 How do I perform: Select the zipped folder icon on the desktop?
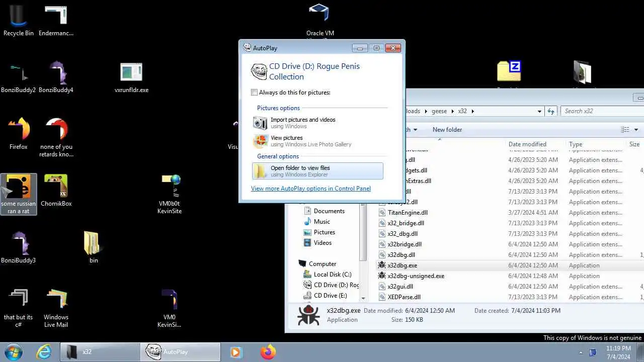tap(509, 71)
